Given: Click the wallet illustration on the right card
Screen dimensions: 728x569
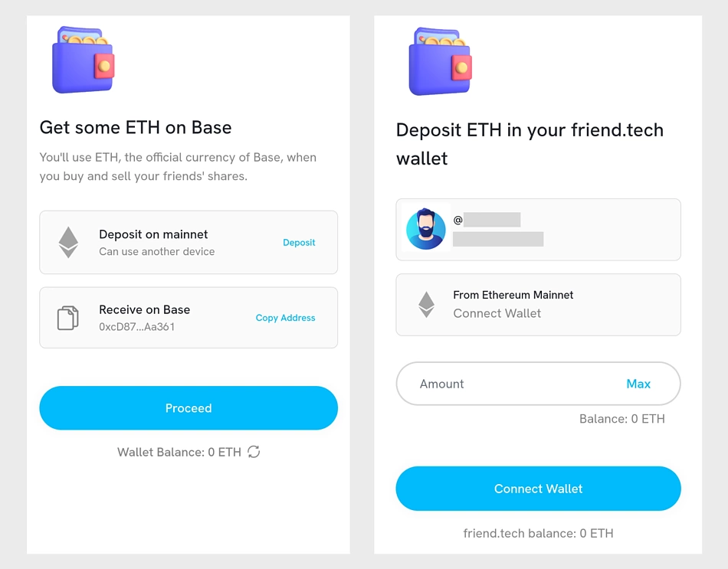Looking at the screenshot, I should pyautogui.click(x=439, y=60).
